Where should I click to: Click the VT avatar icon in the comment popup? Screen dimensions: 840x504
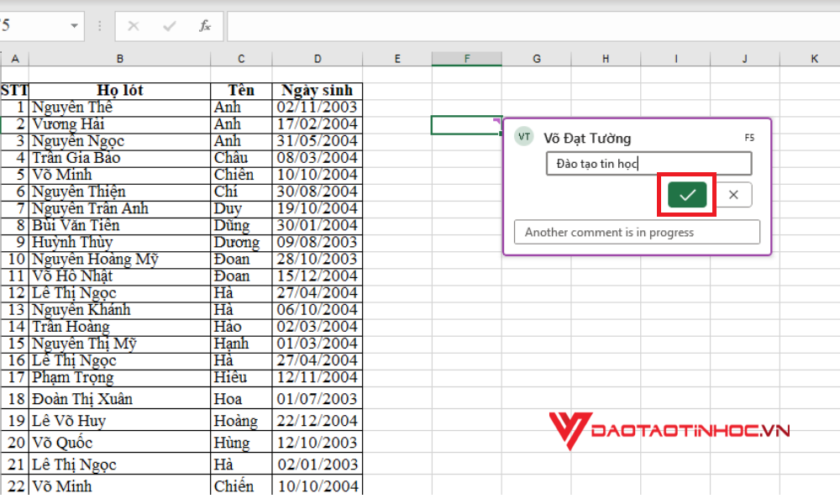point(523,136)
